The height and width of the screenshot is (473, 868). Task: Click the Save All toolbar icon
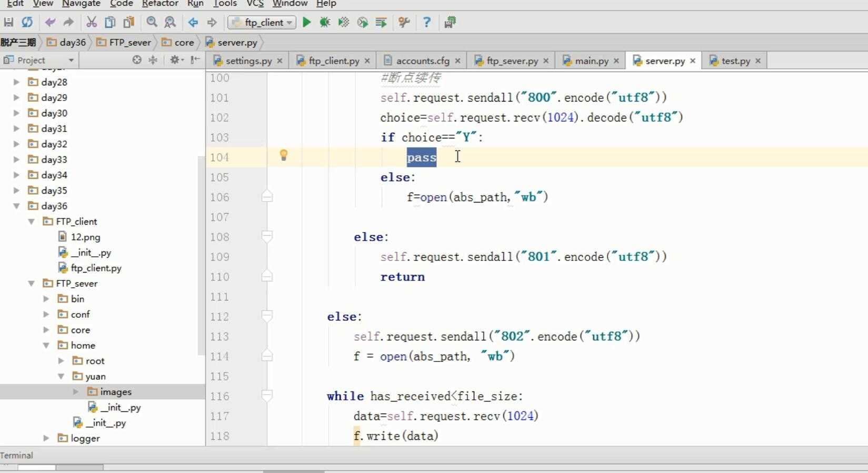(8, 22)
